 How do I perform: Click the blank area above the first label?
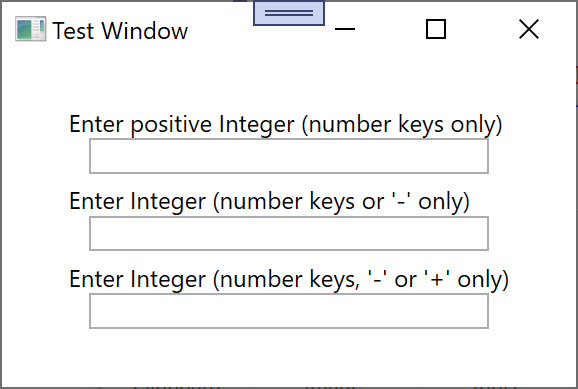289,83
